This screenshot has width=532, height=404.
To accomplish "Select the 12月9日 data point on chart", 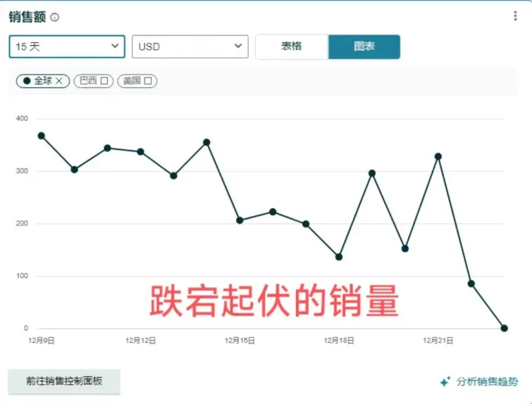I will click(x=42, y=136).
